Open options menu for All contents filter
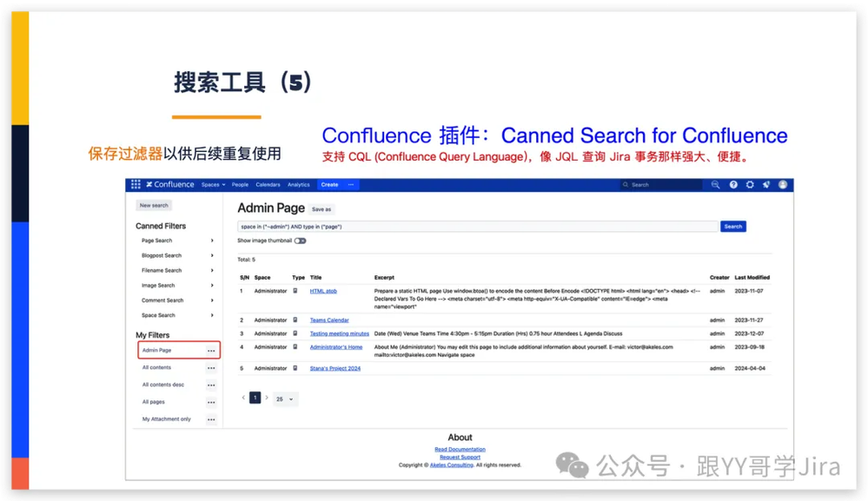The height and width of the screenshot is (501, 868). [211, 368]
